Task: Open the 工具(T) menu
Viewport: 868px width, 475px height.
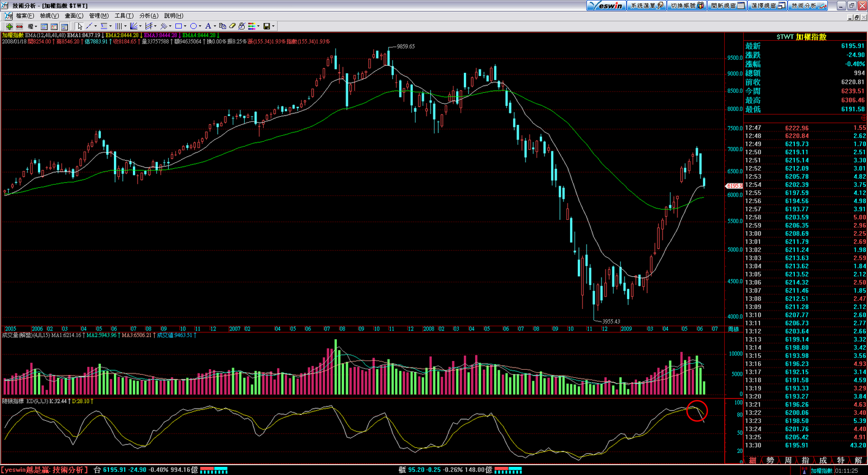Action: click(x=124, y=16)
